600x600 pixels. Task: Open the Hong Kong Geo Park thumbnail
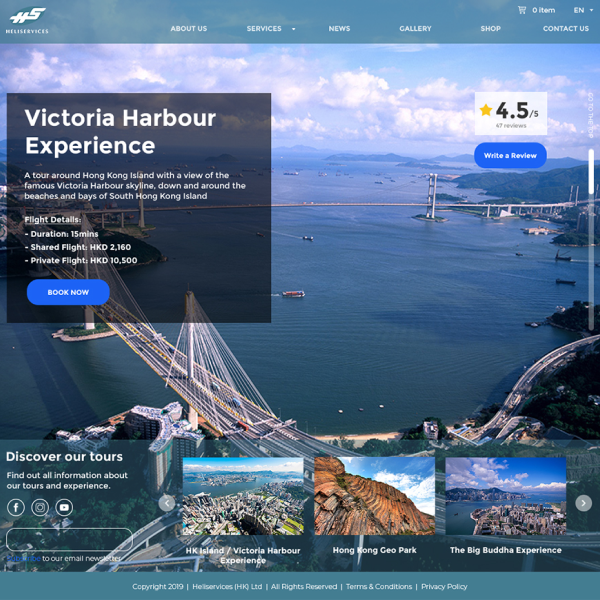point(374,496)
